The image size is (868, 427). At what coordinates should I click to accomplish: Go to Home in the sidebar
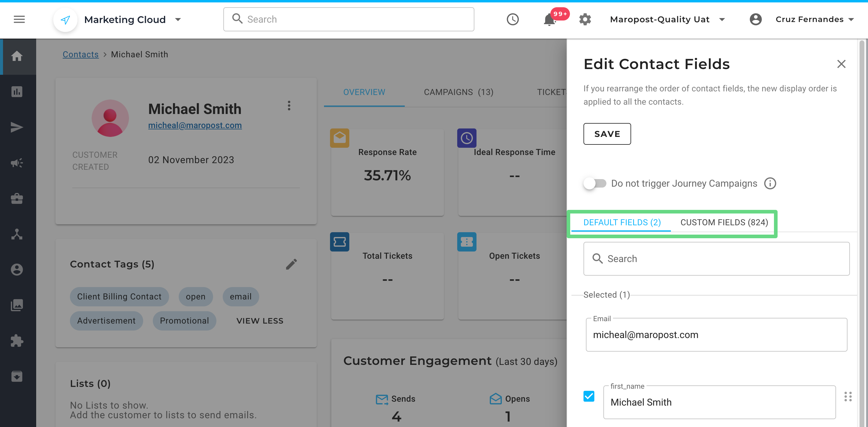pyautogui.click(x=17, y=56)
